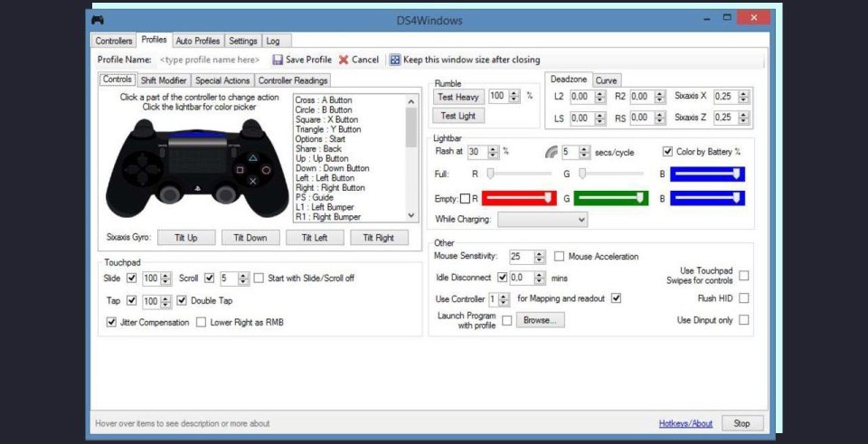Disable Color by Battery % checkbox
868x444 pixels.
668,152
